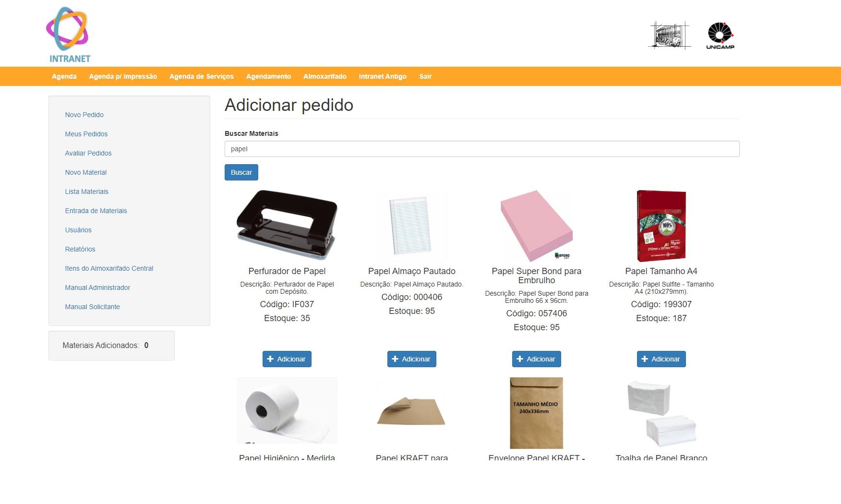Click the kraft envelope image
841x504 pixels.
click(536, 413)
